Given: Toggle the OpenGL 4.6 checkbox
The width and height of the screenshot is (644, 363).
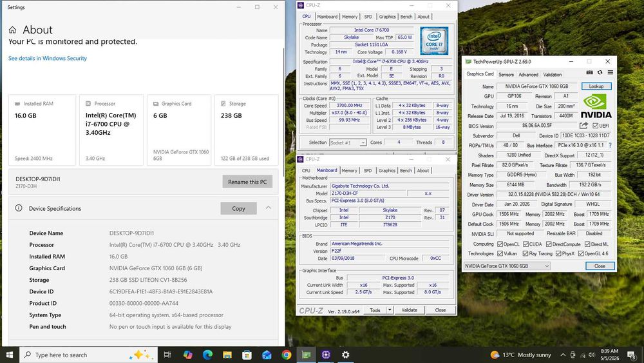Looking at the screenshot, I should [x=581, y=253].
